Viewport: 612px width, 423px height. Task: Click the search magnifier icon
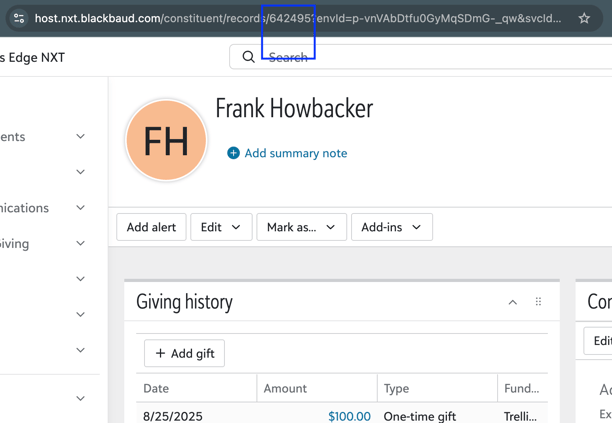249,57
